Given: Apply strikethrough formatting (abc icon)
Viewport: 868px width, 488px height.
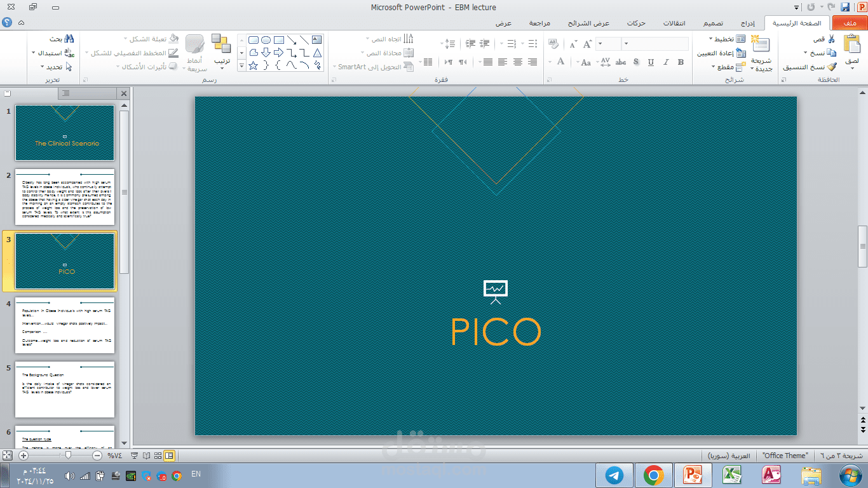Looking at the screenshot, I should coord(621,62).
